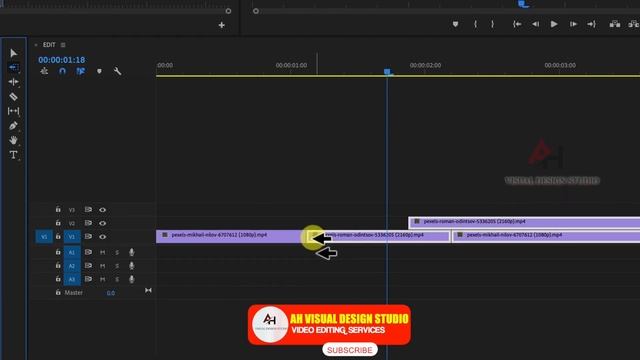640x360 pixels.
Task: Solo audio track A3
Action: pyautogui.click(x=117, y=280)
